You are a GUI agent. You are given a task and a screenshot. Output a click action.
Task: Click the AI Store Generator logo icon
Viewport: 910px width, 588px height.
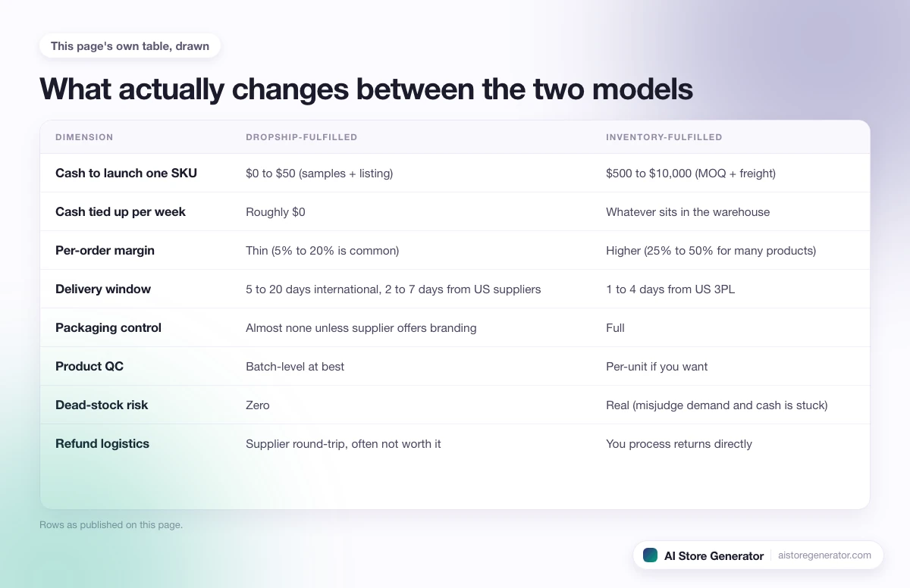point(650,555)
